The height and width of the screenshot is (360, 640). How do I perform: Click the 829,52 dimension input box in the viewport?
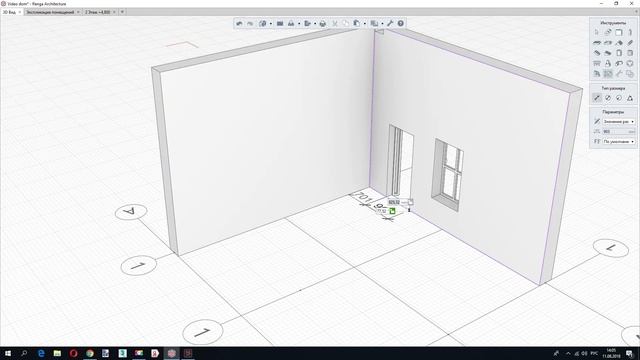pos(395,202)
